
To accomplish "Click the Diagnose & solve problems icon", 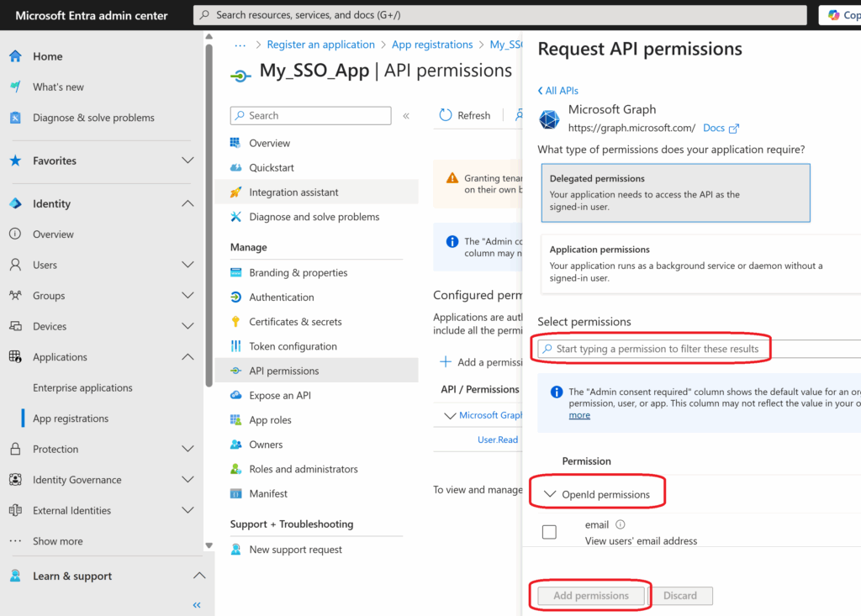I will tap(15, 118).
